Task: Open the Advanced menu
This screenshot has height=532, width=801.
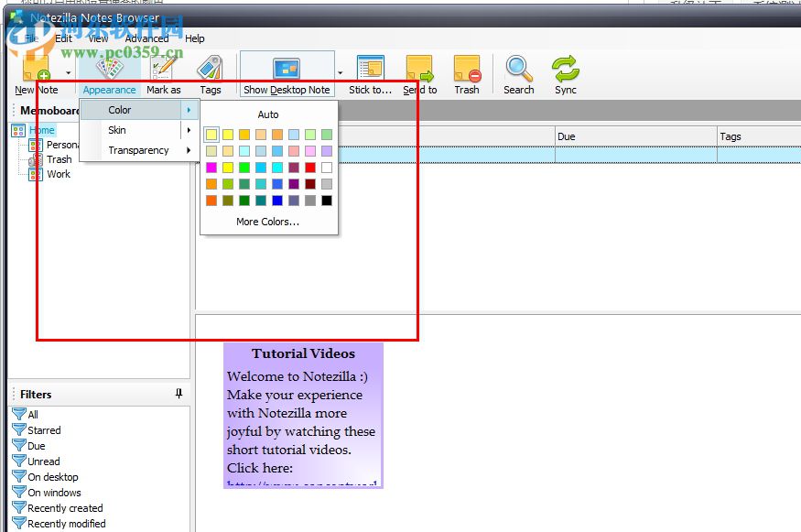Action: tap(146, 38)
